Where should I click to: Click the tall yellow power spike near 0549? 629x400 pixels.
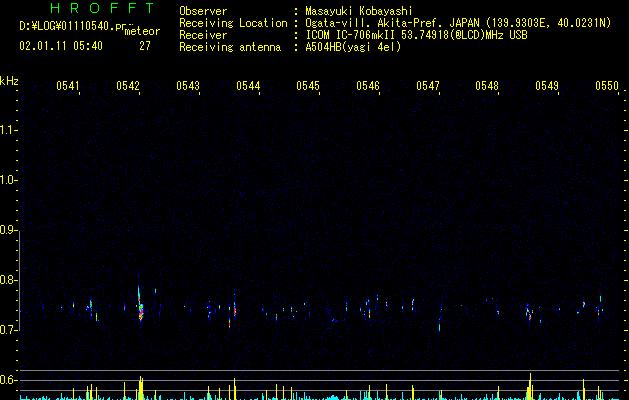[530, 386]
